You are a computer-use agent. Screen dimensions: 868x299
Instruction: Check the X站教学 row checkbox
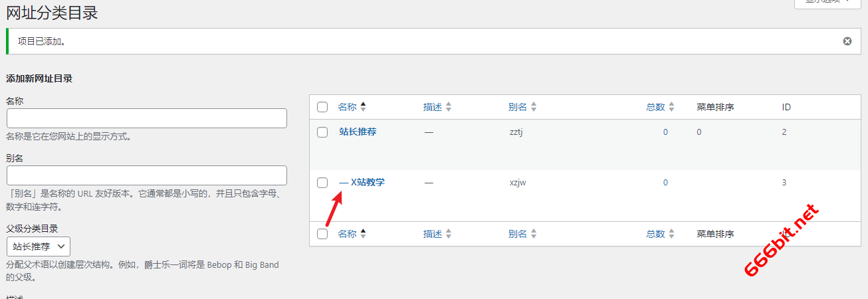(x=322, y=183)
